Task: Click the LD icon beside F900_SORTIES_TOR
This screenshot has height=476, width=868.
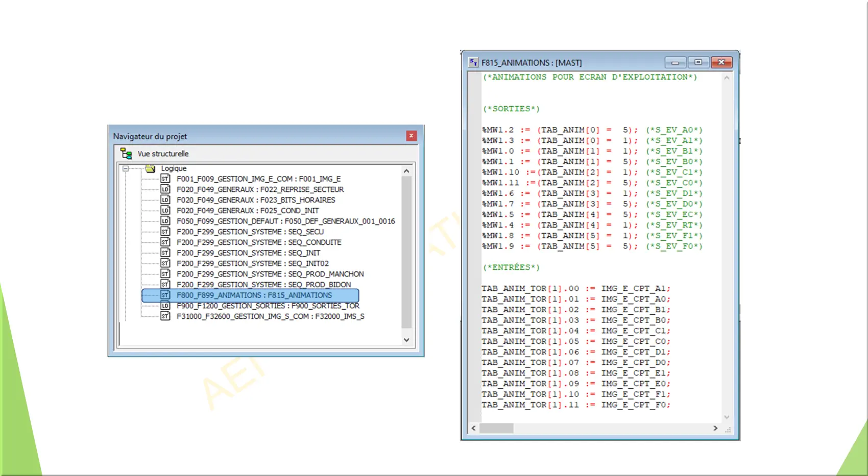Action: click(165, 306)
